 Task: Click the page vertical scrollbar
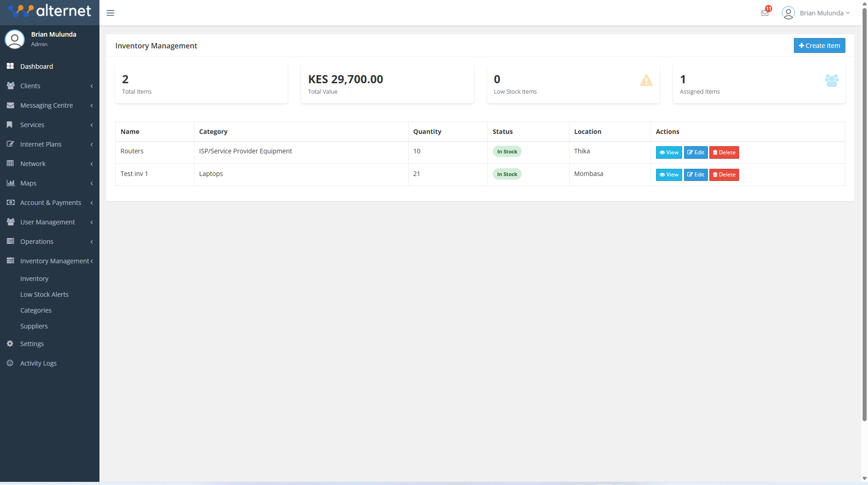864,226
